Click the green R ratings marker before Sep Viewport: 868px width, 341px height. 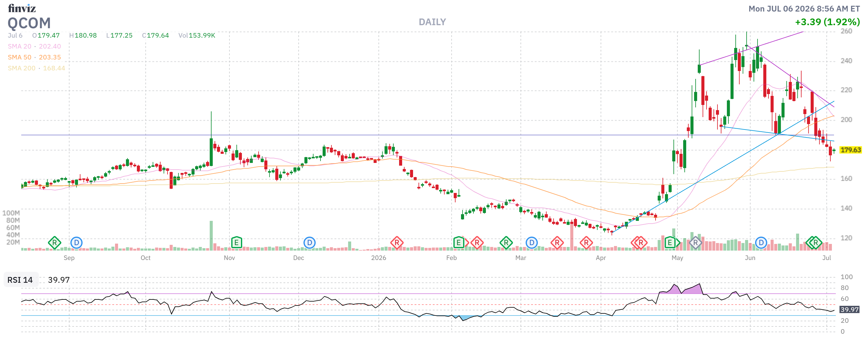coord(54,243)
